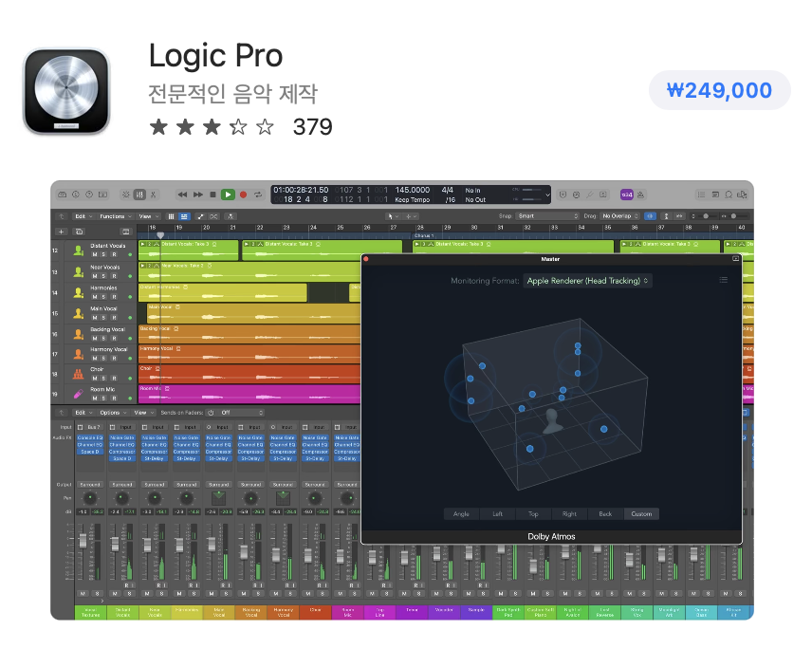The height and width of the screenshot is (649, 812).
Task: Select the Angle view in Dolby Atmos window
Action: pos(461,514)
